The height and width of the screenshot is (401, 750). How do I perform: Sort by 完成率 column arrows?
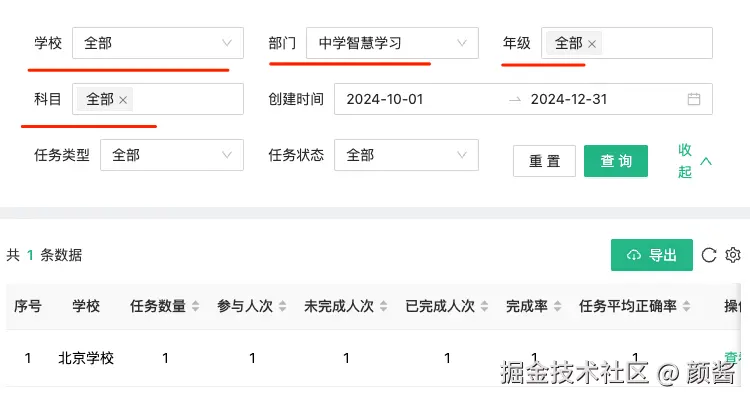(x=558, y=307)
